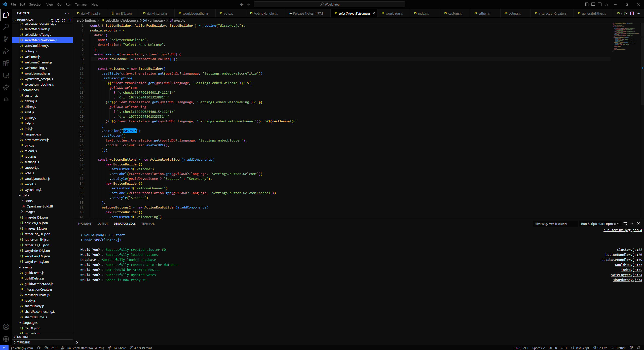644x350 pixels.
Task: Toggle the bottom panel layout button
Action: coord(593,4)
